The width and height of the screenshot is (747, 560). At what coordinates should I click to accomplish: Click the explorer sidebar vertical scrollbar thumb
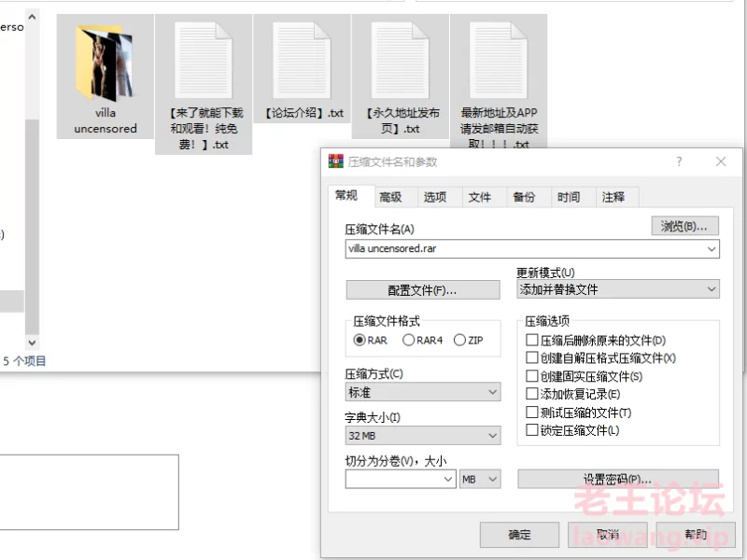coord(32,226)
